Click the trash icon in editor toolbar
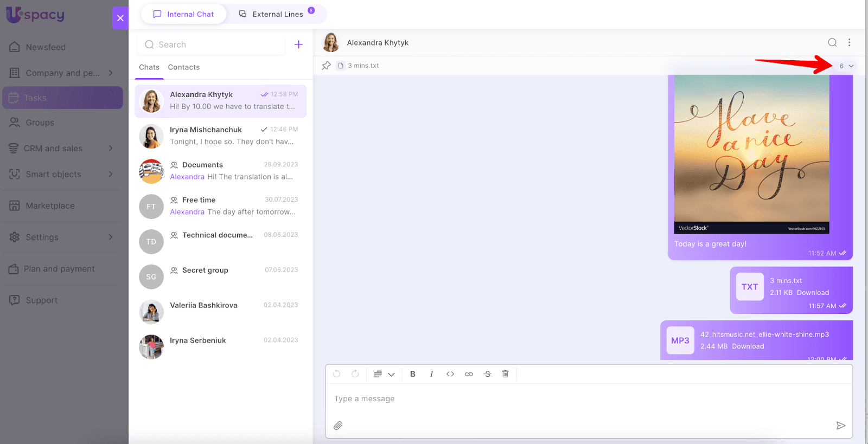Viewport: 868px width, 444px height. tap(505, 374)
